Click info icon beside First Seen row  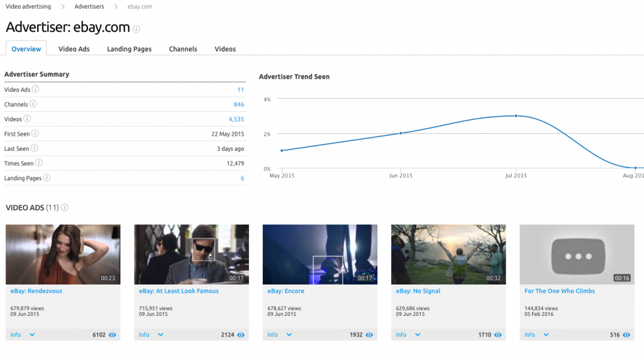35,133
